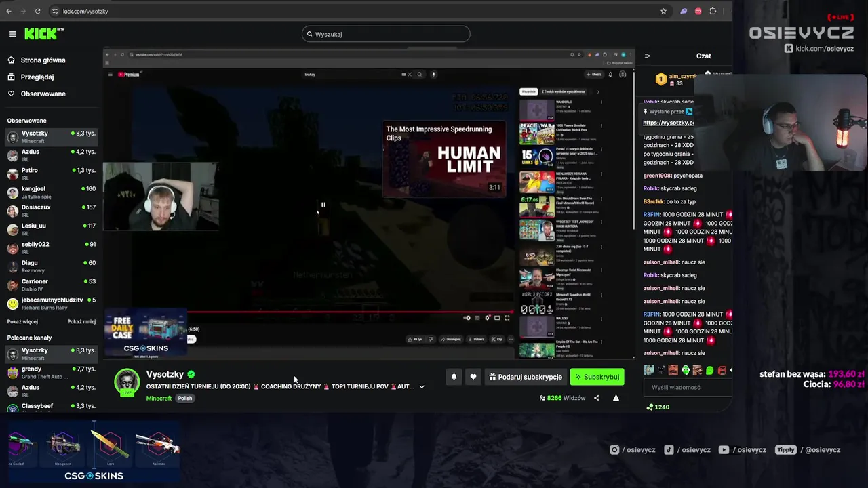Viewport: 868px width, 488px height.
Task: Click the green Subskrybuj button
Action: [x=597, y=377]
